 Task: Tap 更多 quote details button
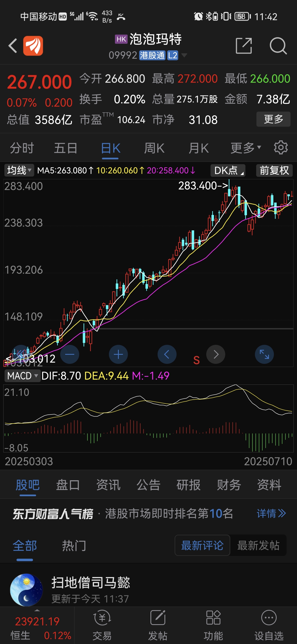click(x=273, y=119)
